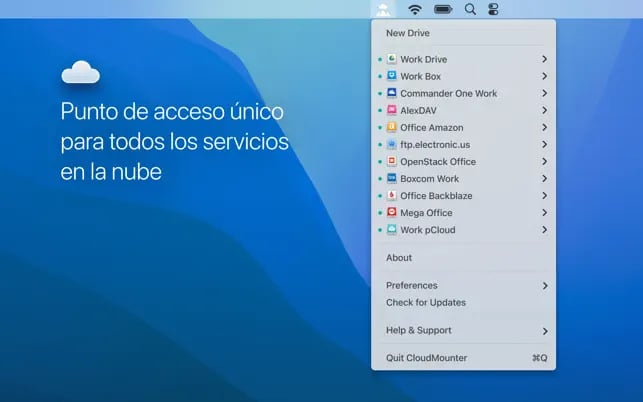Click the ftp.electronic.us server icon

[392, 145]
